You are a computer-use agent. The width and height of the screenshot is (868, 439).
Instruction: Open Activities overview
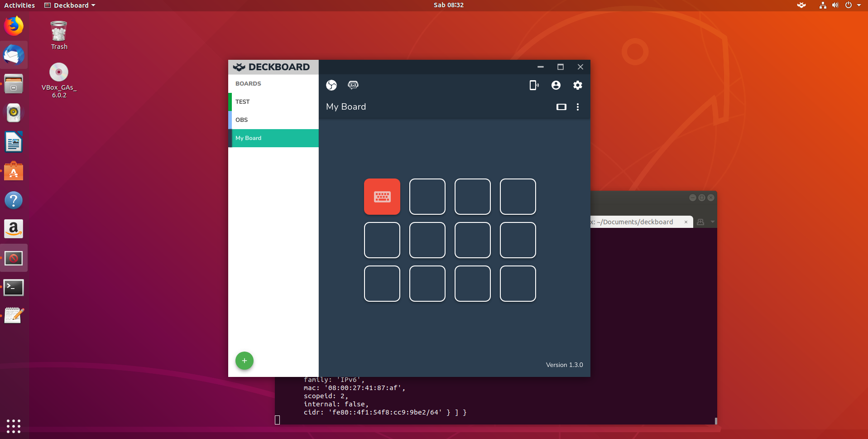19,5
